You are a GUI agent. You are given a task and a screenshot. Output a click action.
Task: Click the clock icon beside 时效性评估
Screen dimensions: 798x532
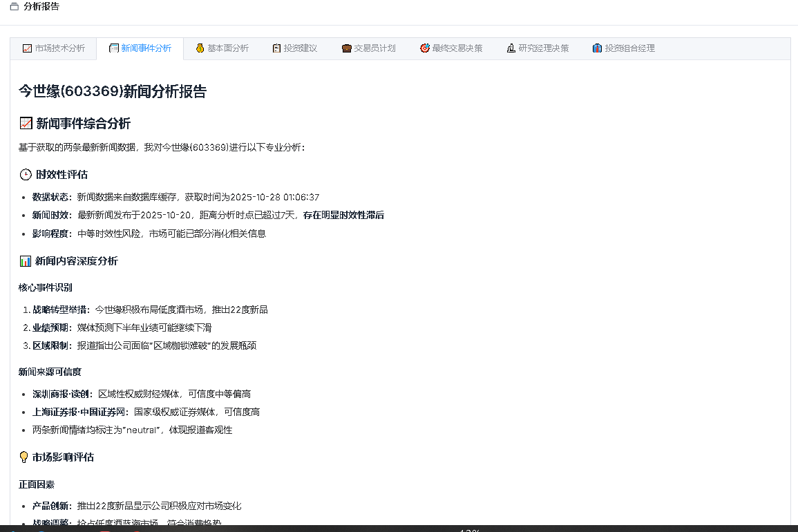coord(26,175)
